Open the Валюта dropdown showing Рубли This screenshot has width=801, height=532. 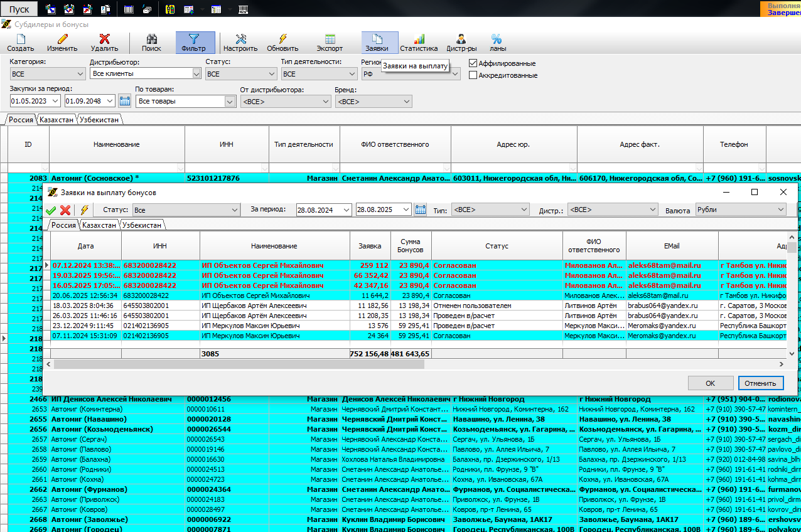(x=741, y=210)
